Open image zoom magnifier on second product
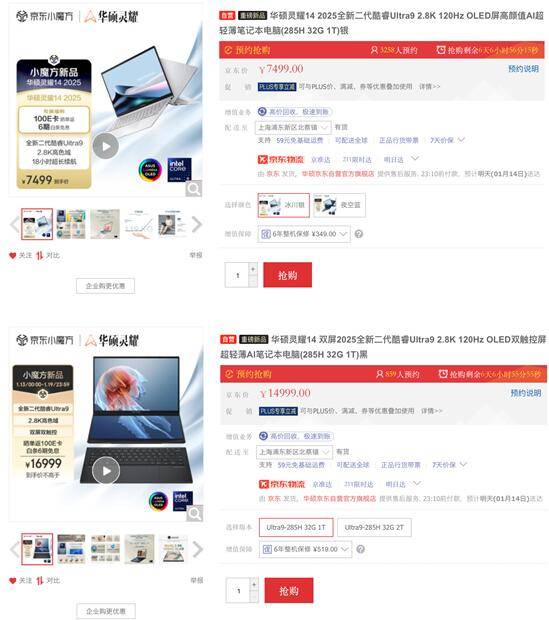 click(194, 513)
